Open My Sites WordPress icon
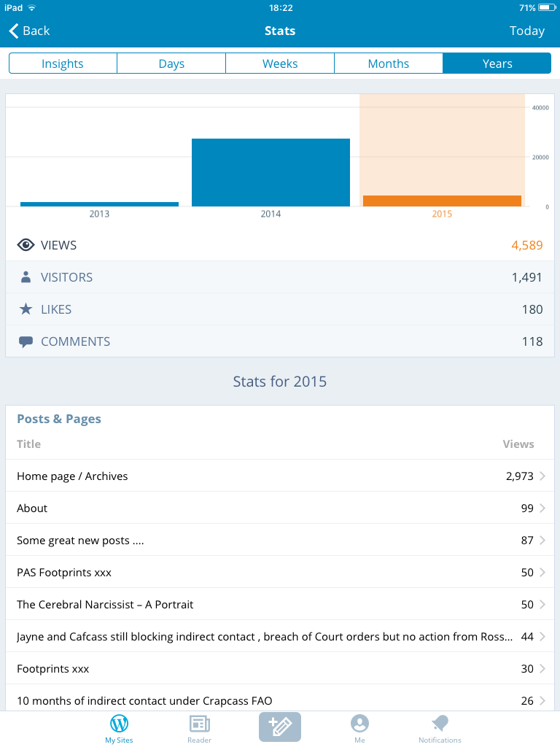The height and width of the screenshot is (747, 560). coord(119,724)
